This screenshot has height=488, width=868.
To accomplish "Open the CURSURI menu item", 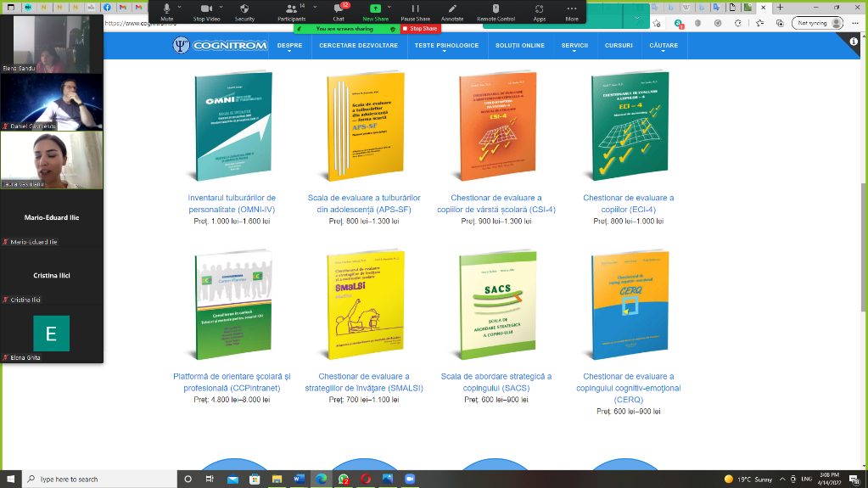I will point(619,46).
